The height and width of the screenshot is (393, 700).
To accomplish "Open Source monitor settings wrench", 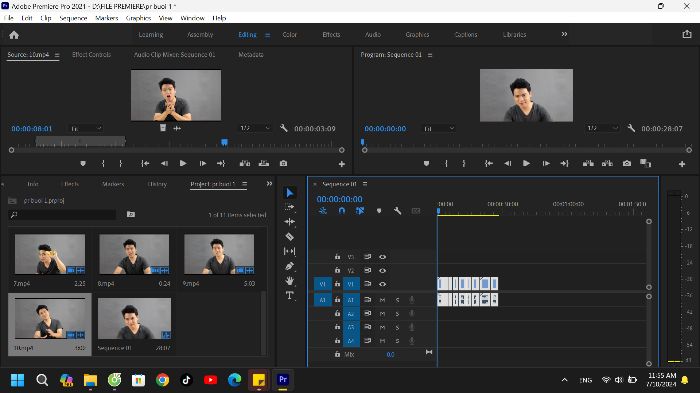I will point(283,128).
